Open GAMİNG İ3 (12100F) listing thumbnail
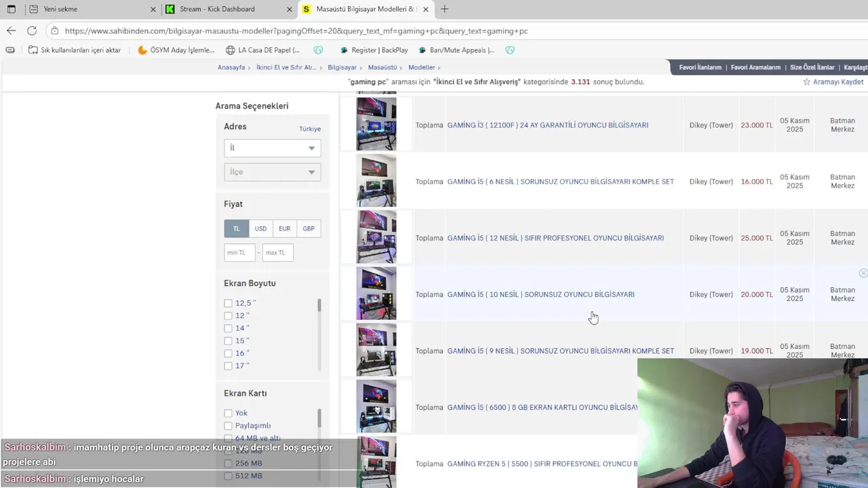868x488 pixels. (x=376, y=124)
